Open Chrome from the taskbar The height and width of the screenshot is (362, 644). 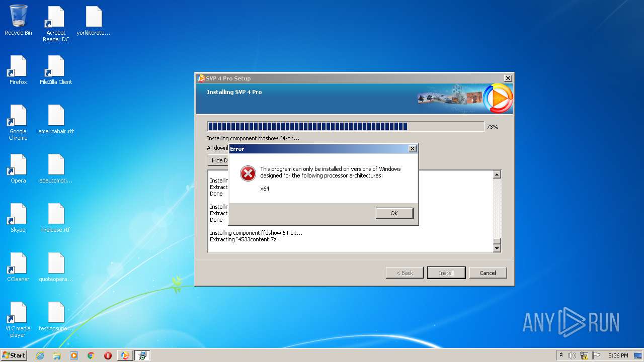(x=91, y=355)
